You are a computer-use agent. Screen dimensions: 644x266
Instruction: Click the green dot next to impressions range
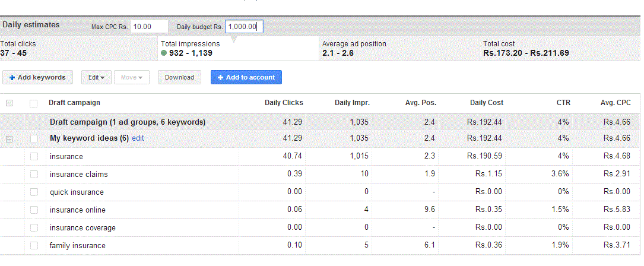164,53
